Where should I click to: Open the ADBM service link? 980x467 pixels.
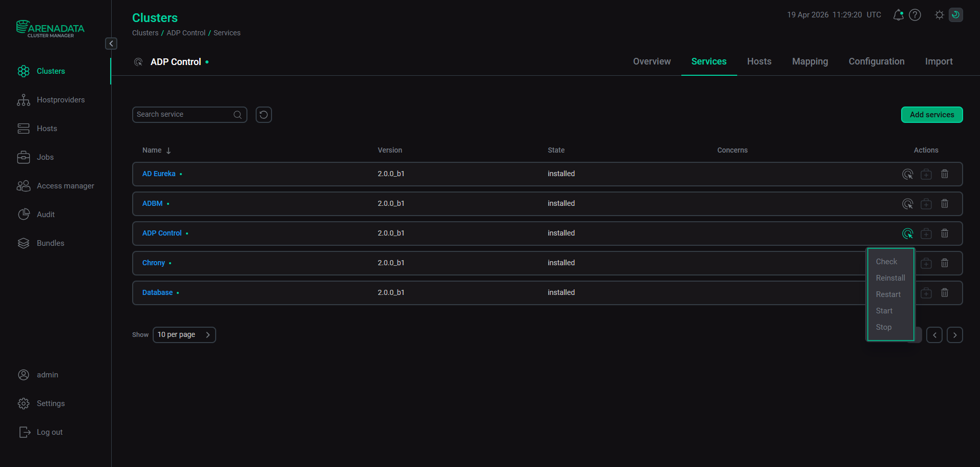(x=152, y=204)
